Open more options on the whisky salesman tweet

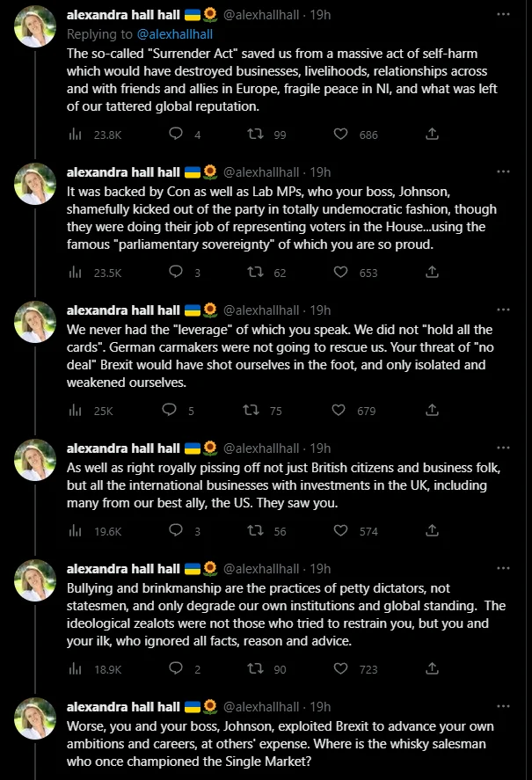(503, 706)
